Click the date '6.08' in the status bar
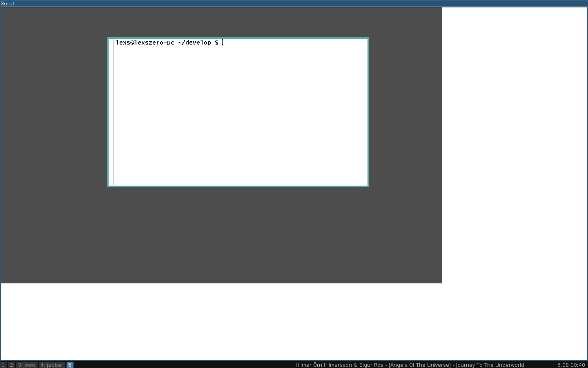The image size is (588, 368). pyautogui.click(x=563, y=365)
